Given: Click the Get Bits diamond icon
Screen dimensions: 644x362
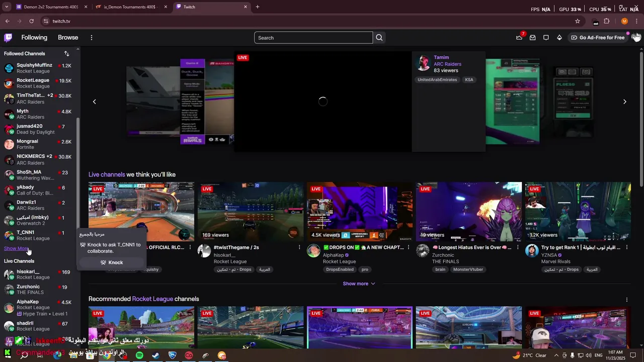Looking at the screenshot, I should 559,38.
